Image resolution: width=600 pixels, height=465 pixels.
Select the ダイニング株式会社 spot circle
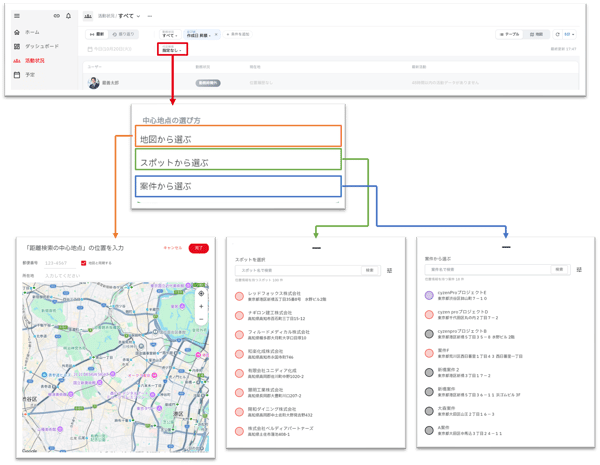point(240,412)
